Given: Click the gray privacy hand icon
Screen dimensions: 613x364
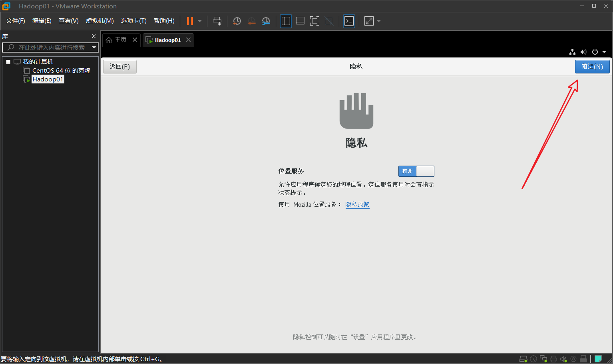Looking at the screenshot, I should pos(356,111).
